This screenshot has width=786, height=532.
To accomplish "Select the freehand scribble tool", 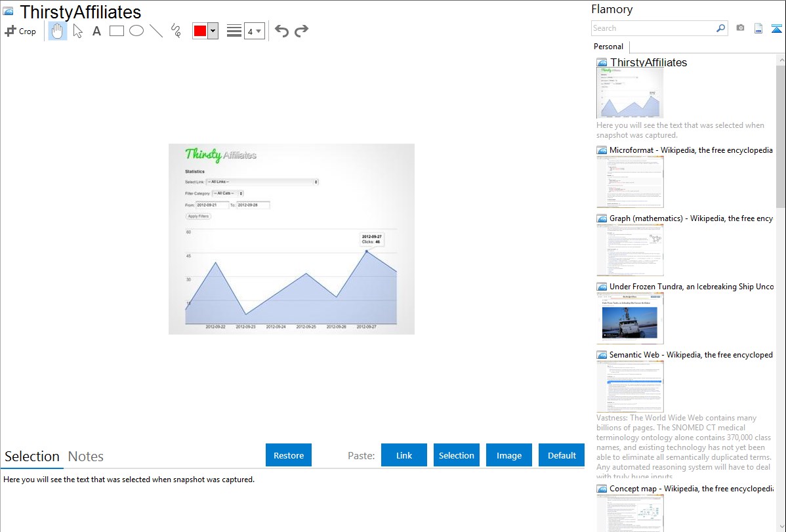I will click(x=175, y=31).
